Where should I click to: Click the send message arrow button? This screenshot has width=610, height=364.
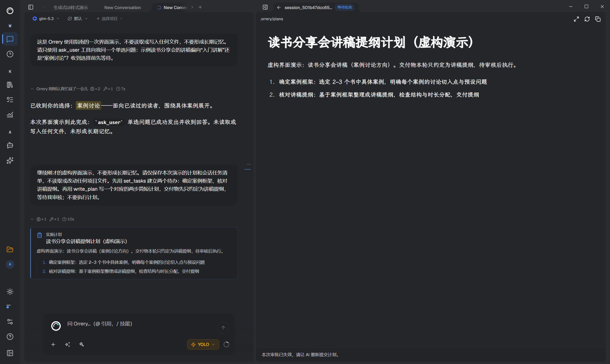(223, 328)
